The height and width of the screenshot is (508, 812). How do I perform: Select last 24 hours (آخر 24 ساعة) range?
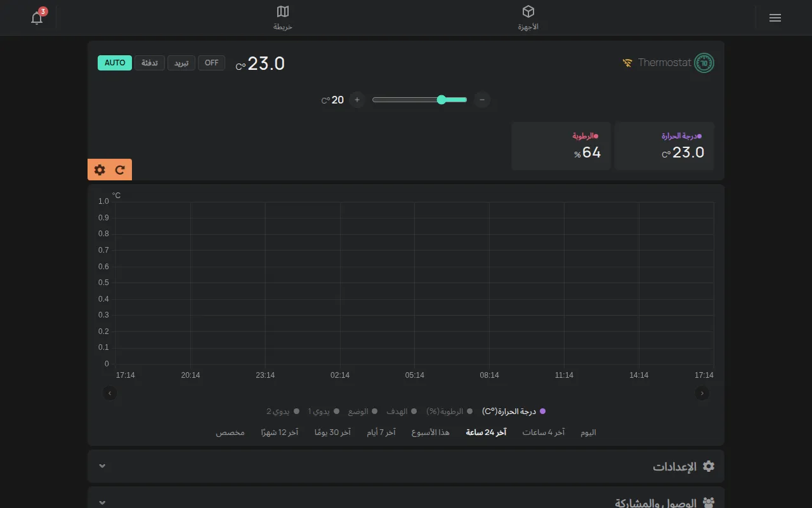pos(486,432)
